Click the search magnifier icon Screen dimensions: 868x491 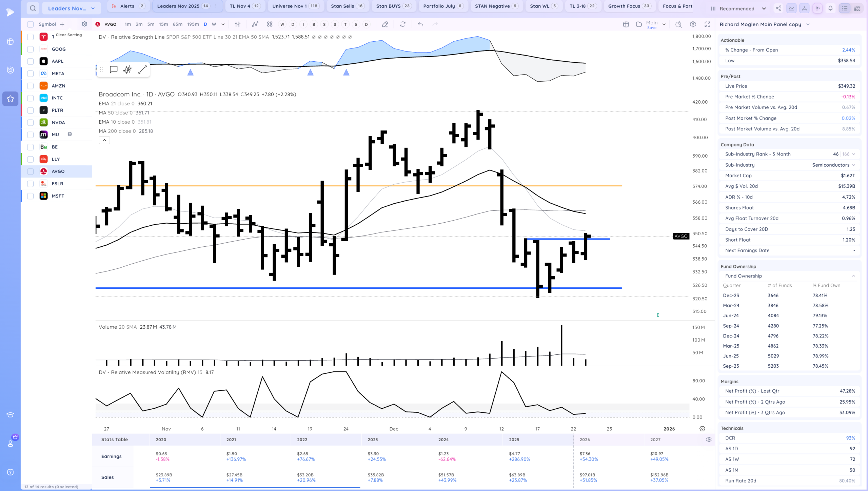coord(33,8)
